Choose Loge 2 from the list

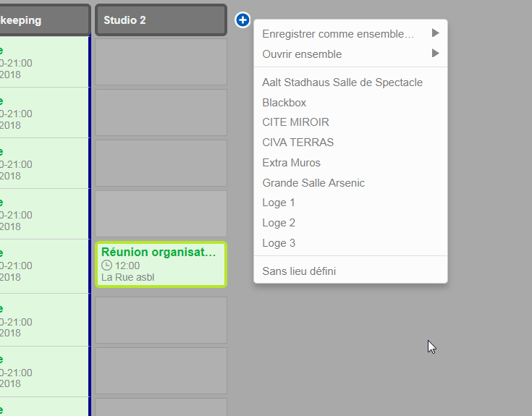pos(279,223)
